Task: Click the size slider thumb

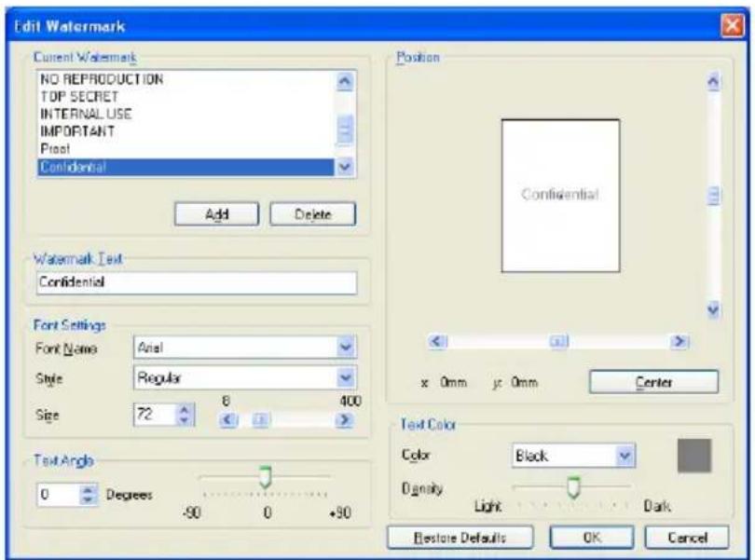Action: (260, 420)
